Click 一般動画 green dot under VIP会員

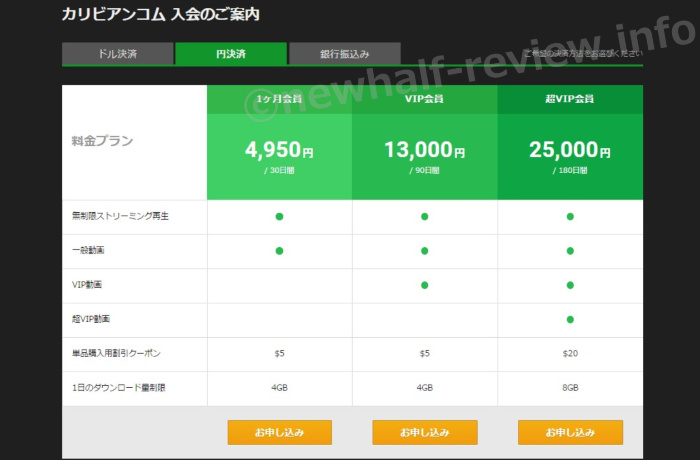coord(425,251)
